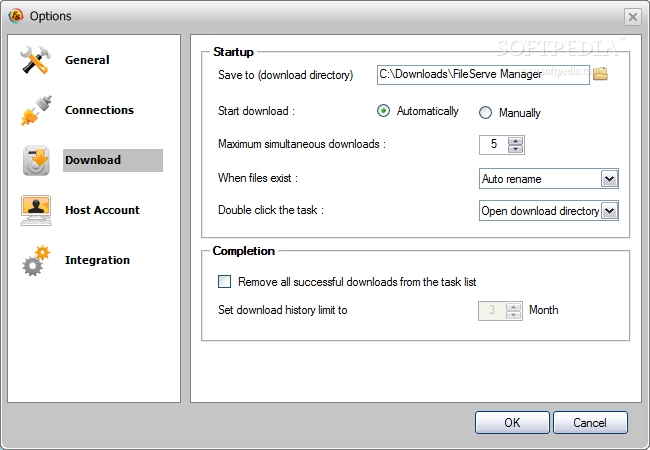Click the 'Manually' label text
Image resolution: width=650 pixels, height=450 pixels.
click(x=519, y=113)
